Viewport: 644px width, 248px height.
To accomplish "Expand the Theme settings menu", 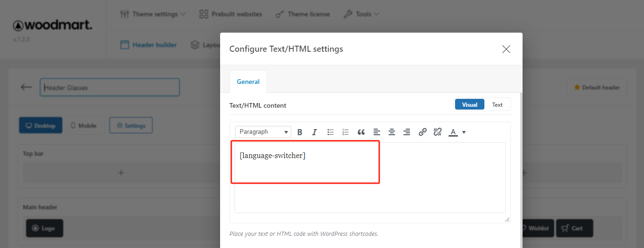I will point(153,14).
